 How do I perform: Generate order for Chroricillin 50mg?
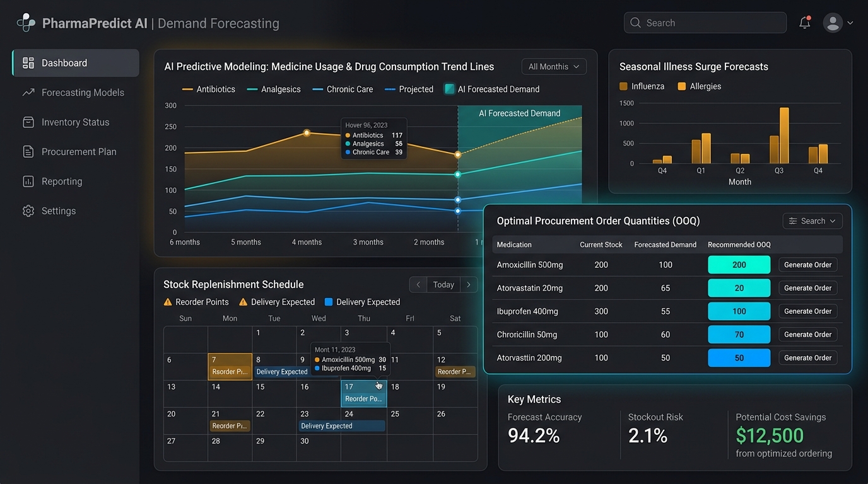pyautogui.click(x=807, y=335)
